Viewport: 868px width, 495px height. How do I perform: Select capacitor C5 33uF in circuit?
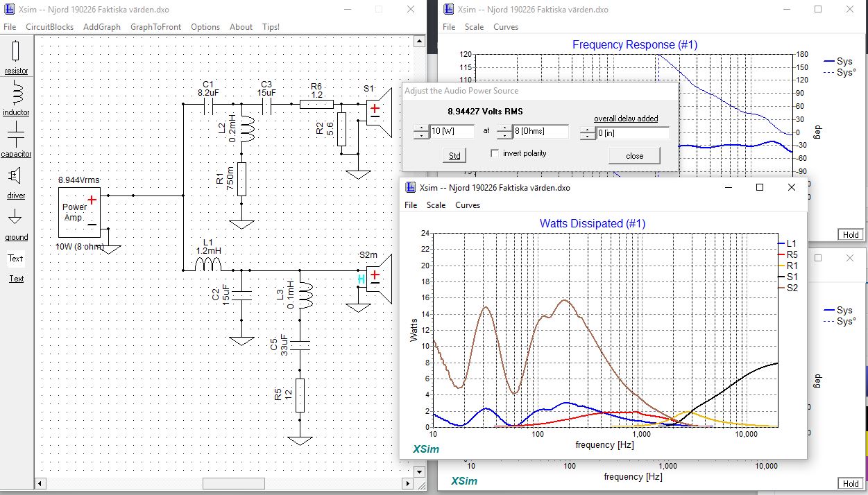click(301, 345)
